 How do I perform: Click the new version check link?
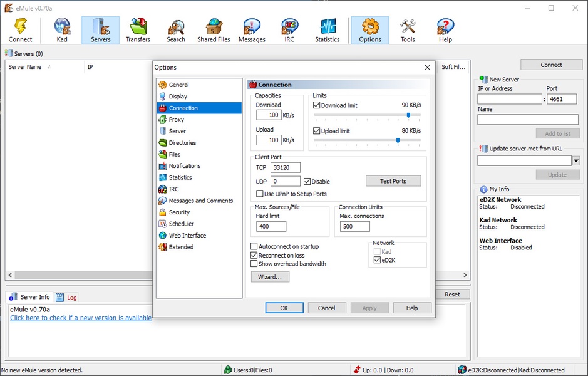coord(81,318)
